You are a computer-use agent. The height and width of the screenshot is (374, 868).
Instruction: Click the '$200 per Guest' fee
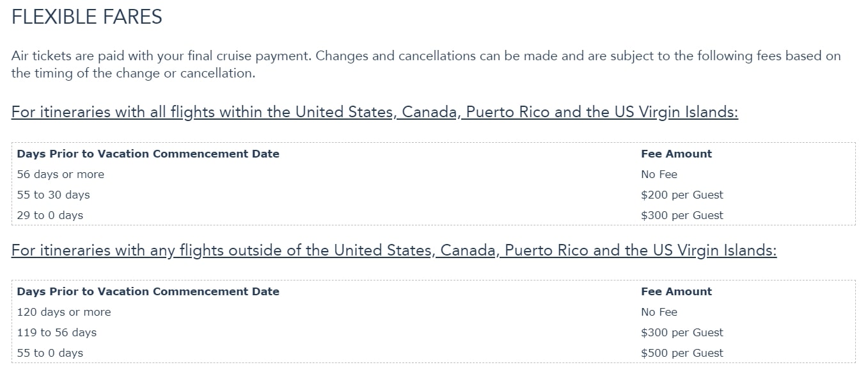point(682,195)
